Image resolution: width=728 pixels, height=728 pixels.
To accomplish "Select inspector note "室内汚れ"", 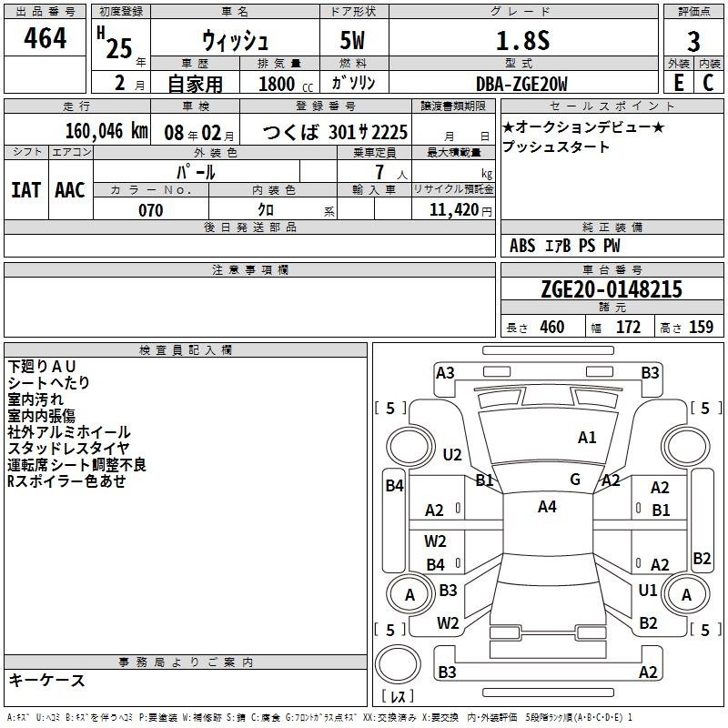I will coord(35,399).
